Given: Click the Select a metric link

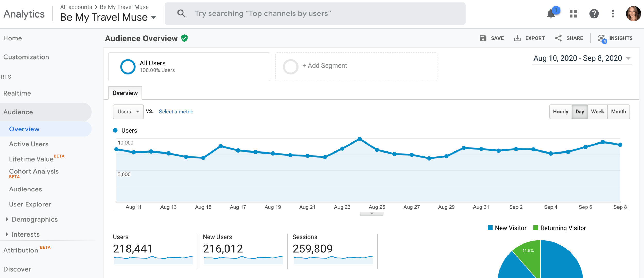Looking at the screenshot, I should pyautogui.click(x=176, y=112).
